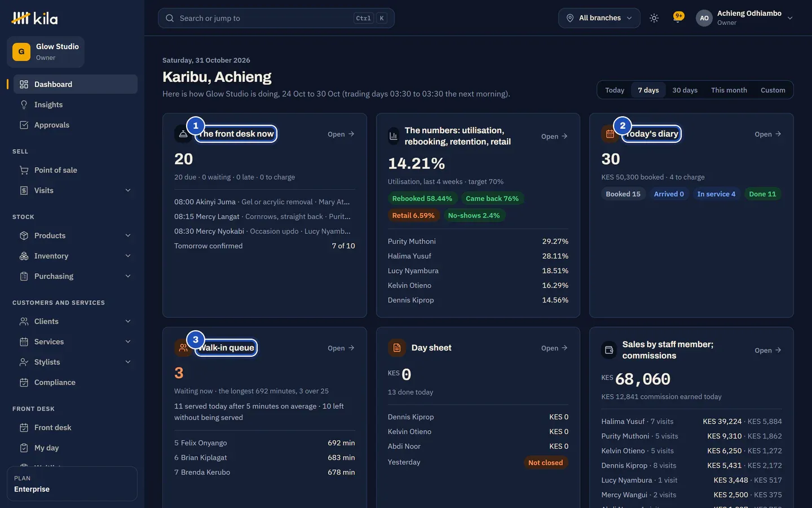Image resolution: width=812 pixels, height=508 pixels.
Task: Click the AO user avatar
Action: coord(704,18)
